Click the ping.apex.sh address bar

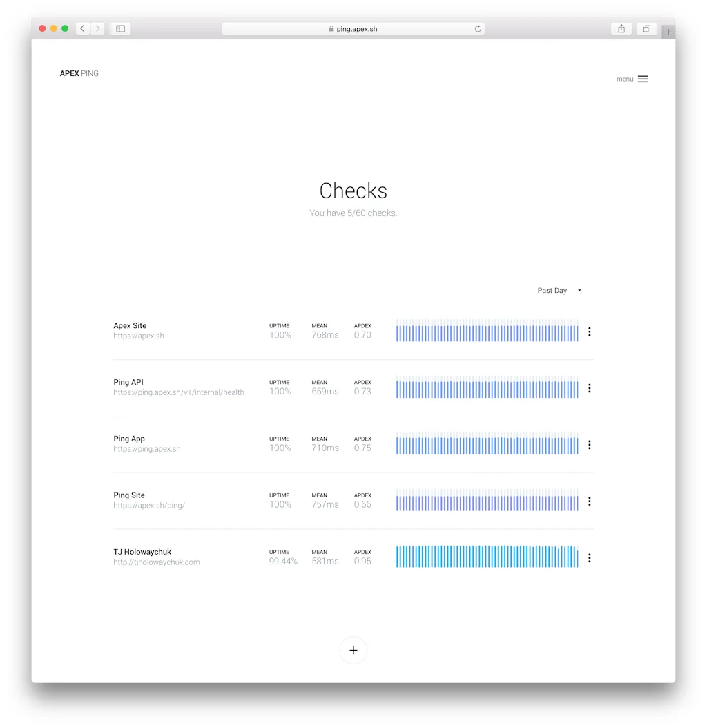point(353,29)
